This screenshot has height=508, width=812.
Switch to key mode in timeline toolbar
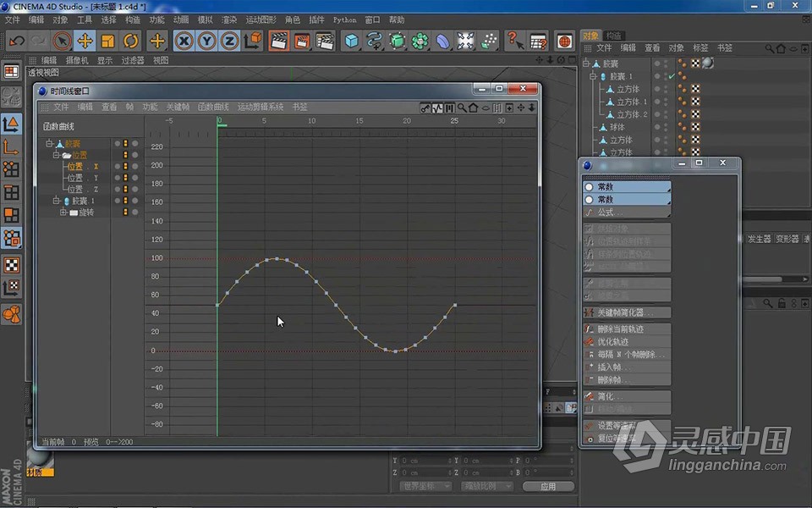coord(425,108)
